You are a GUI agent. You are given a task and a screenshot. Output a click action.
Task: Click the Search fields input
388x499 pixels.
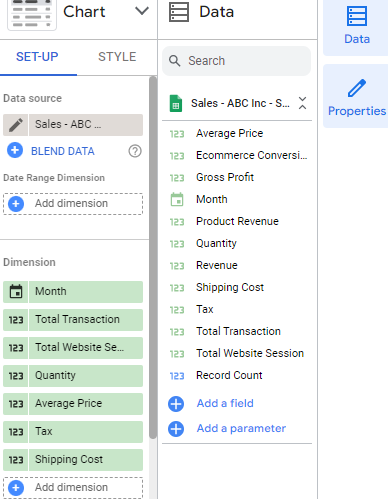click(236, 61)
